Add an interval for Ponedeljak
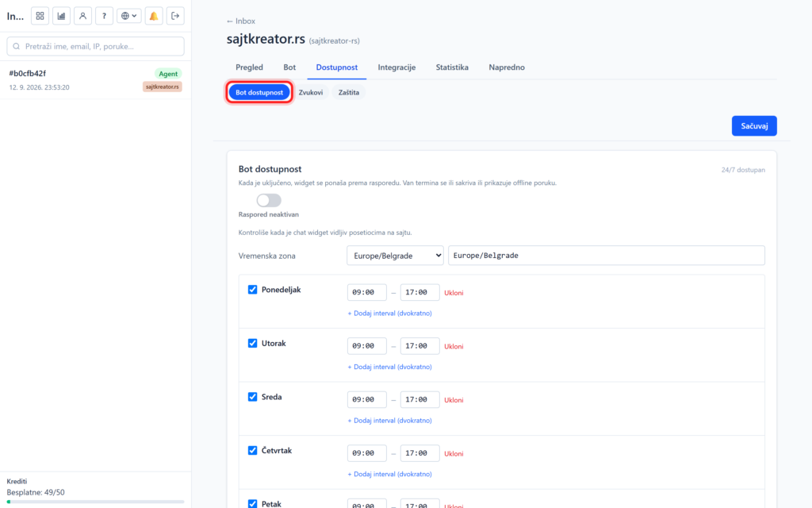Image resolution: width=812 pixels, height=508 pixels. coord(389,313)
